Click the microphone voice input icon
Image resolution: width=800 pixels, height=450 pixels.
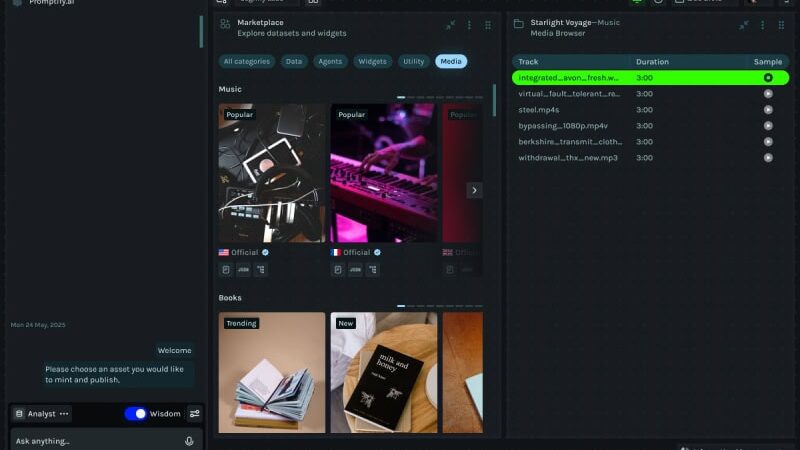(189, 441)
